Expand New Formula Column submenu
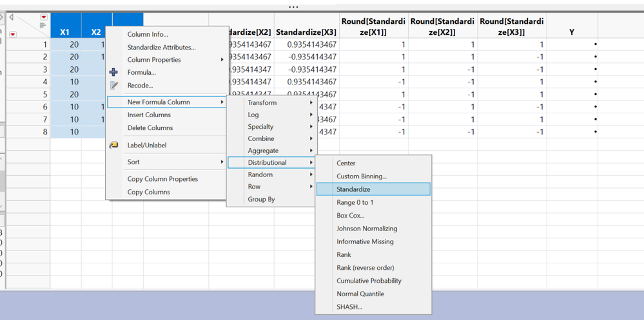 click(166, 102)
